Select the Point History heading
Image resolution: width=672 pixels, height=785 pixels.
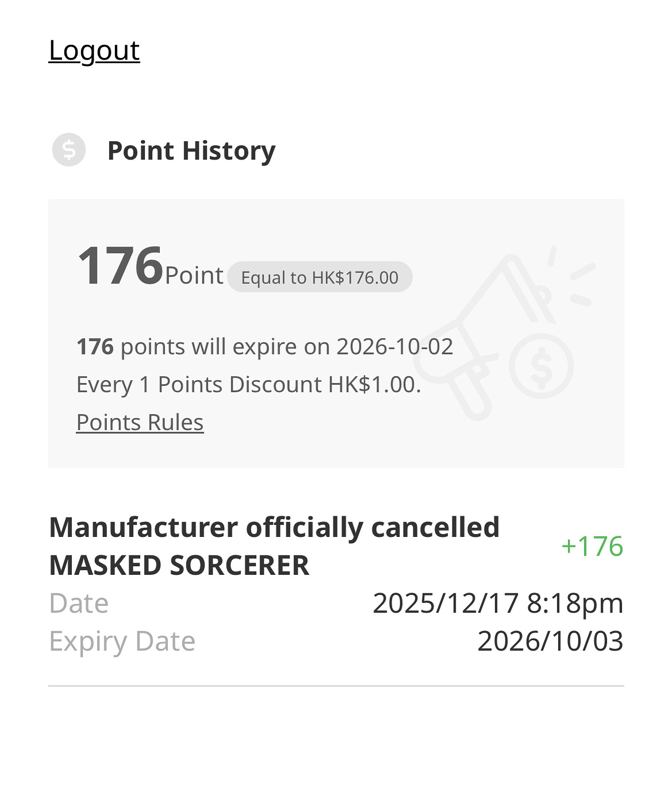click(x=191, y=150)
